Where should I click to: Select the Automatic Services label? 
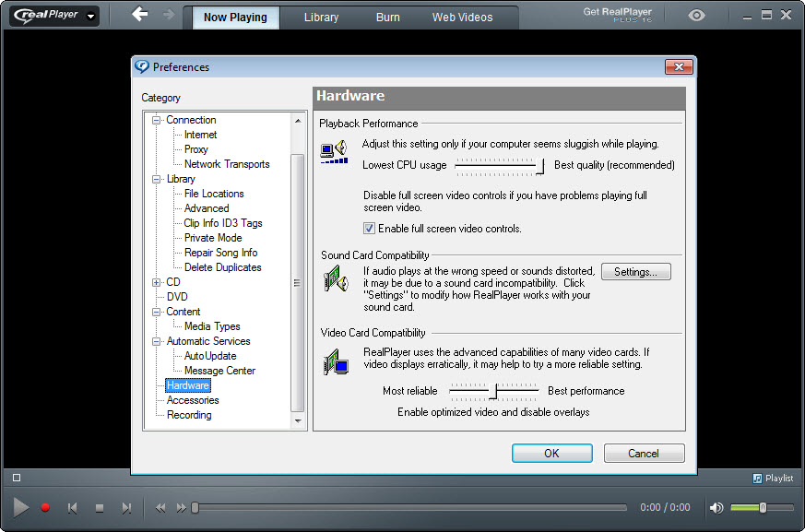[x=208, y=341]
